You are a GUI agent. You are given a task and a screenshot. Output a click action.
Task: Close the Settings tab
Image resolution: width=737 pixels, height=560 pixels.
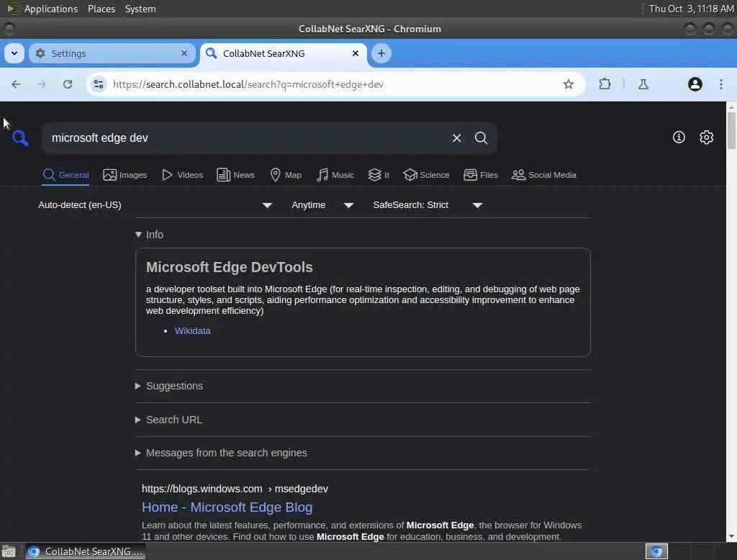[x=184, y=53]
